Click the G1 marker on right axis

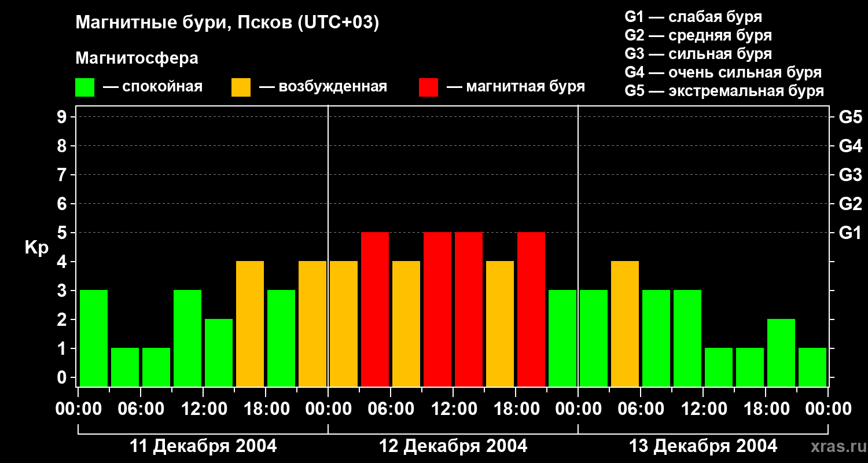(x=850, y=233)
